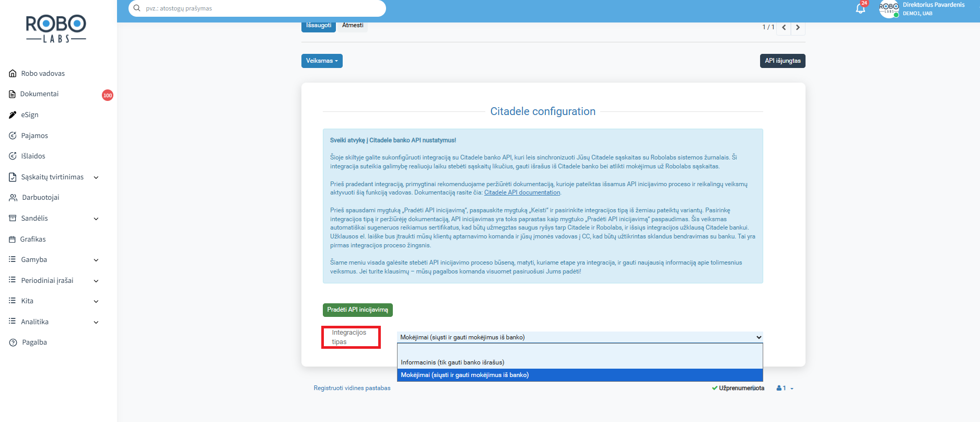
Task: Click the 1 / 1 pager counter
Action: (x=768, y=27)
